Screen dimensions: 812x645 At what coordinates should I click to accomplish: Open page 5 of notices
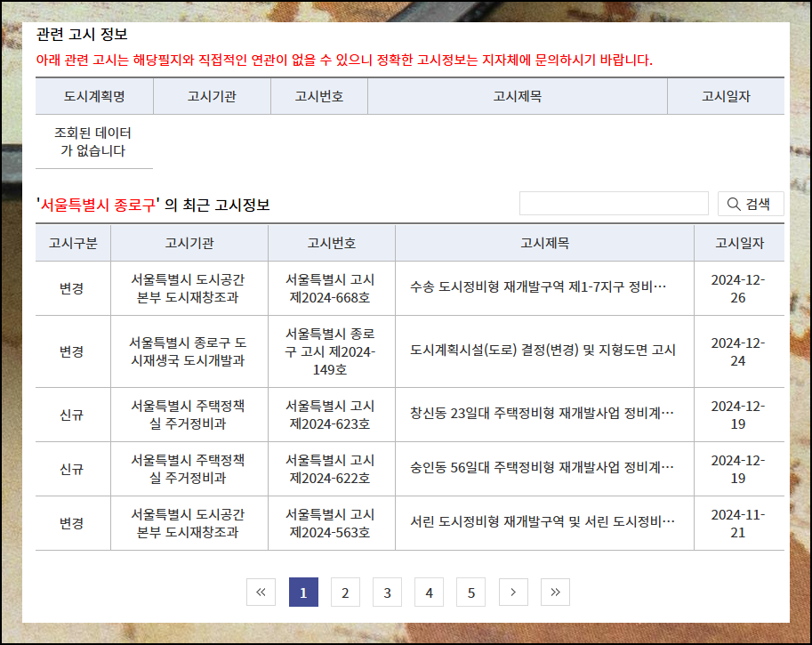coord(470,592)
